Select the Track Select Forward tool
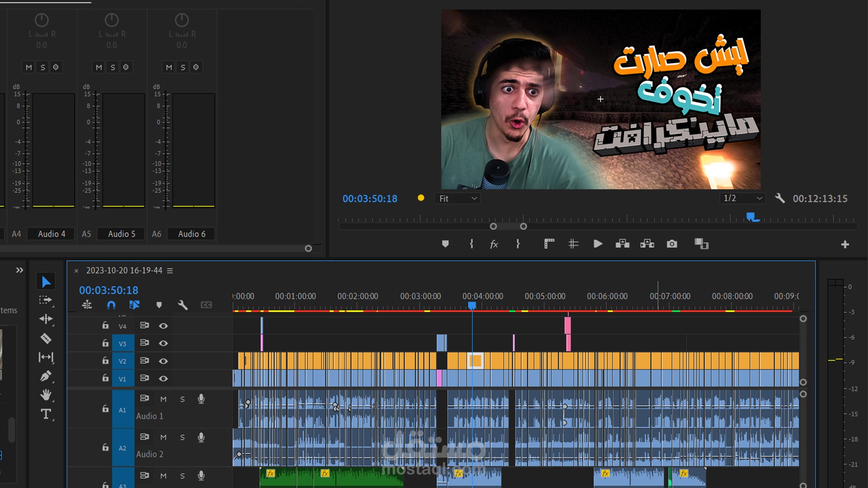This screenshot has height=488, width=868. (x=46, y=300)
